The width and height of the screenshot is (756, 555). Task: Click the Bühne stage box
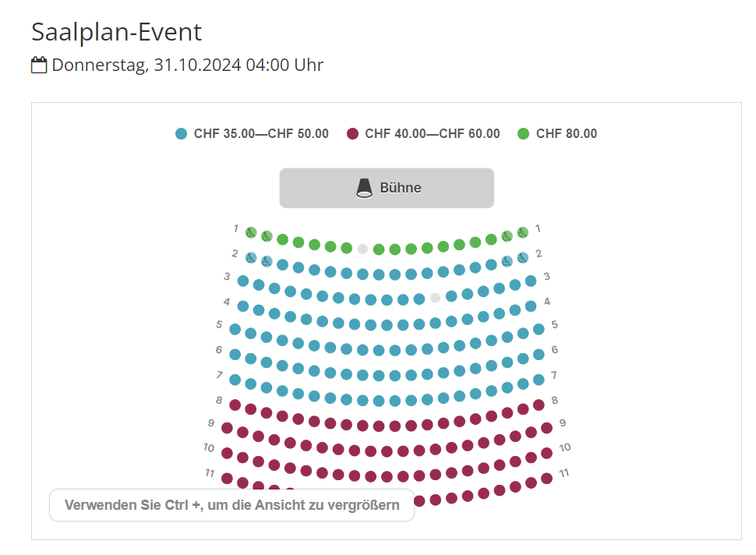coord(387,188)
